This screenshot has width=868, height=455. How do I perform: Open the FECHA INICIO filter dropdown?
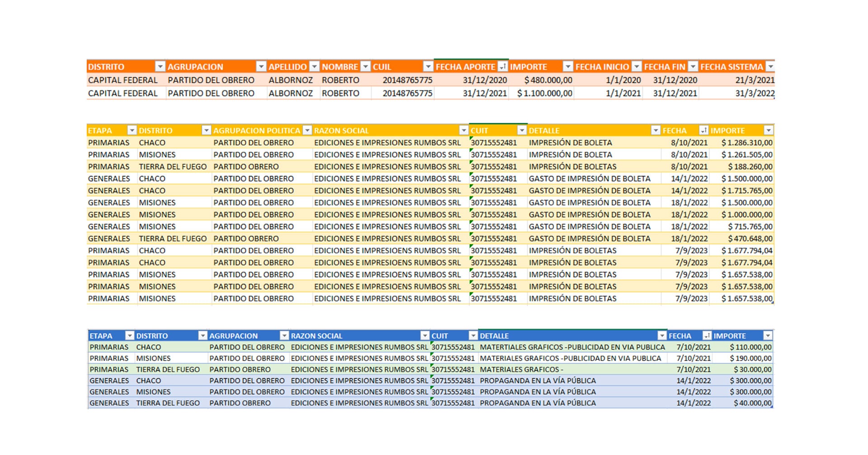click(637, 67)
